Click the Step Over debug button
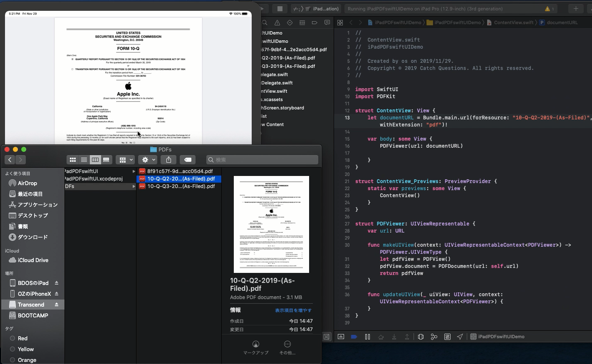592x364 pixels. tap(381, 337)
